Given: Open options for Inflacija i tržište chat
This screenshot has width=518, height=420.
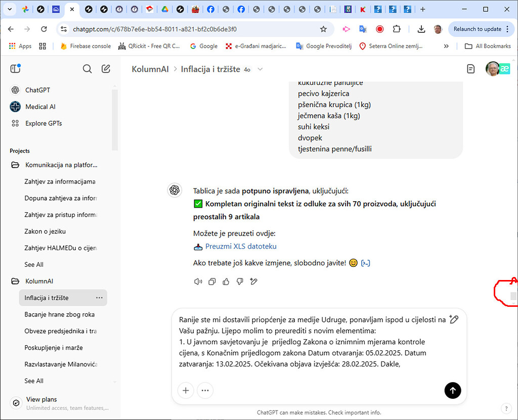Looking at the screenshot, I should (100, 298).
